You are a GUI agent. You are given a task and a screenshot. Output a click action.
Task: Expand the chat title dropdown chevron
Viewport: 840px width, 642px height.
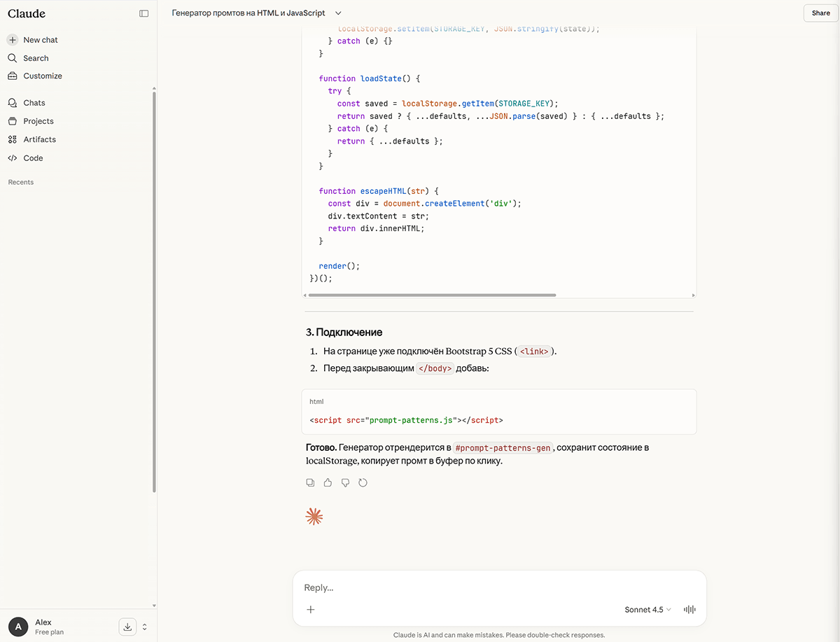pos(339,13)
